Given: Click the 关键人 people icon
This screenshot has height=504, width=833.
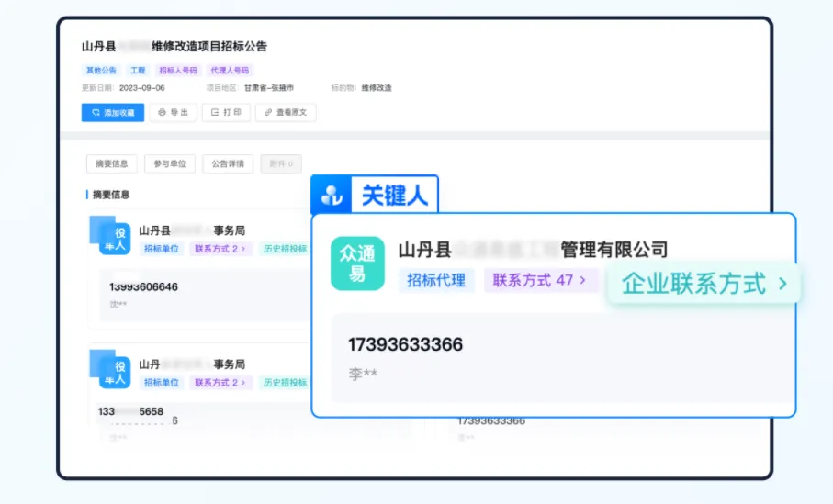Looking at the screenshot, I should tap(332, 195).
